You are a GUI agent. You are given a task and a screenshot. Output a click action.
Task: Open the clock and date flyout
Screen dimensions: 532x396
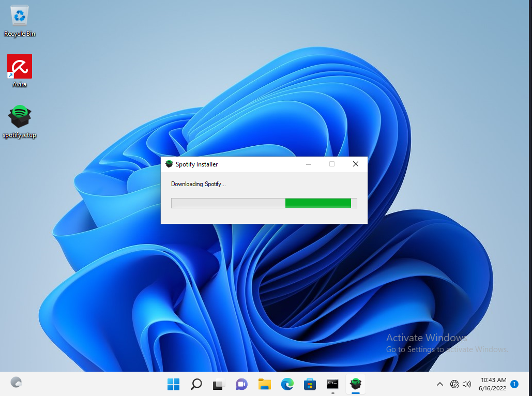point(493,384)
